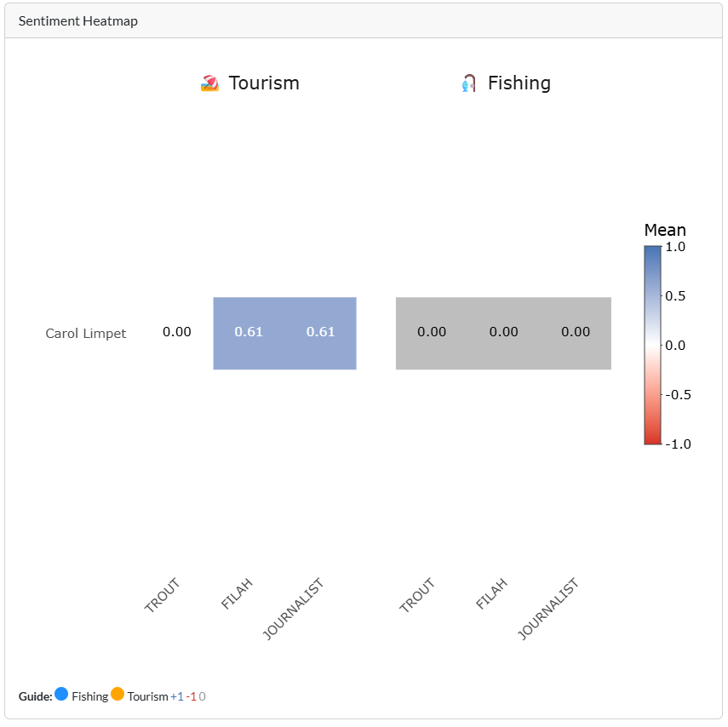This screenshot has height=727, width=728.
Task: Click the TROUT axis label under Fishing
Action: point(417,595)
